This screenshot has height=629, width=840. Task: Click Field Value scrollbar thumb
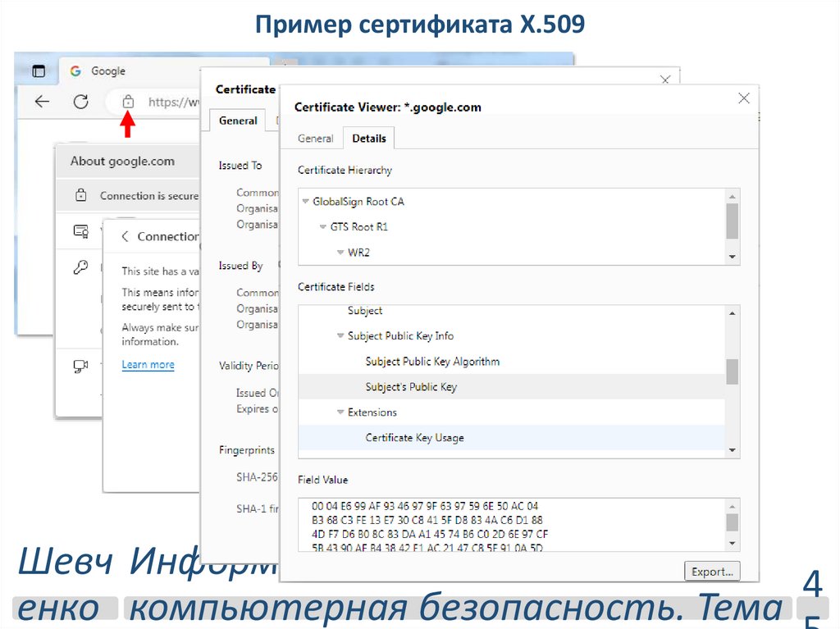[733, 522]
